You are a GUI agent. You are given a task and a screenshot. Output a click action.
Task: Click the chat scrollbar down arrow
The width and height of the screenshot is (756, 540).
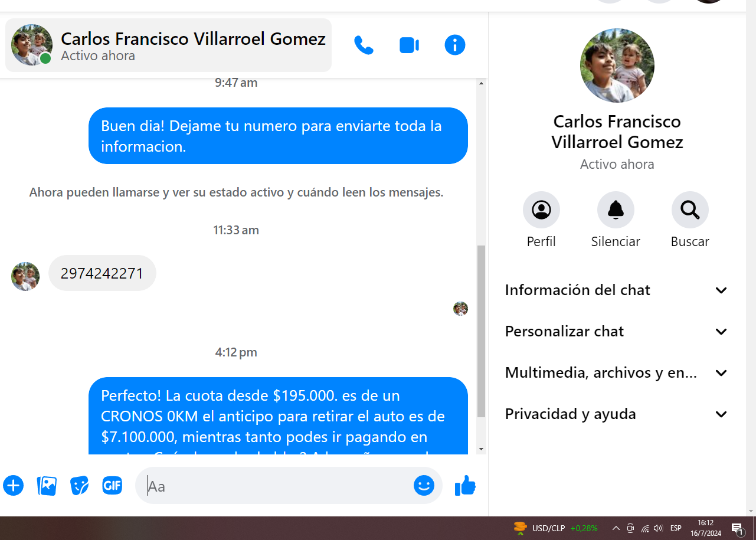click(481, 449)
